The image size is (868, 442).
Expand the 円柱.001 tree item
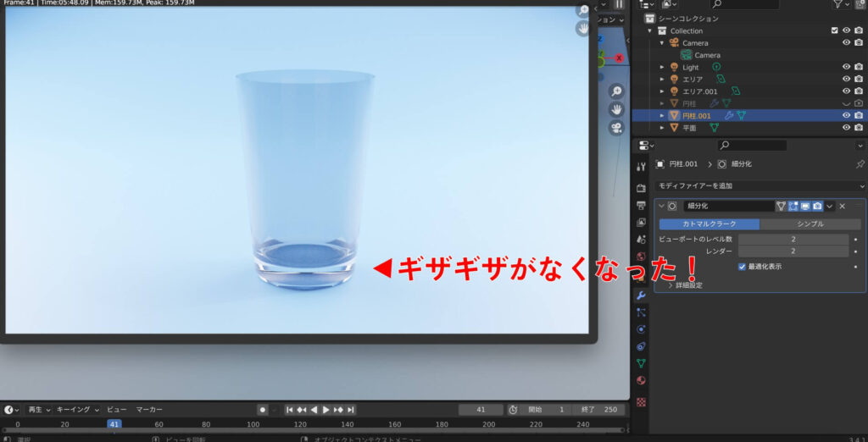(663, 115)
